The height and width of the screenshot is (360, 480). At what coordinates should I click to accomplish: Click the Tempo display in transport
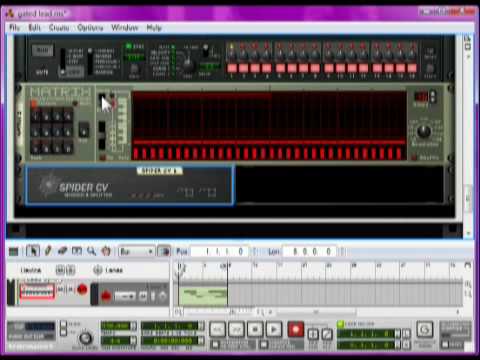coord(115,326)
